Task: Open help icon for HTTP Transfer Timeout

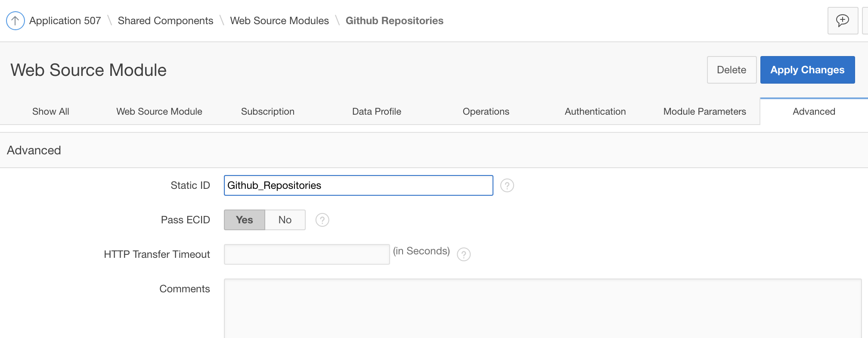Action: 463,254
